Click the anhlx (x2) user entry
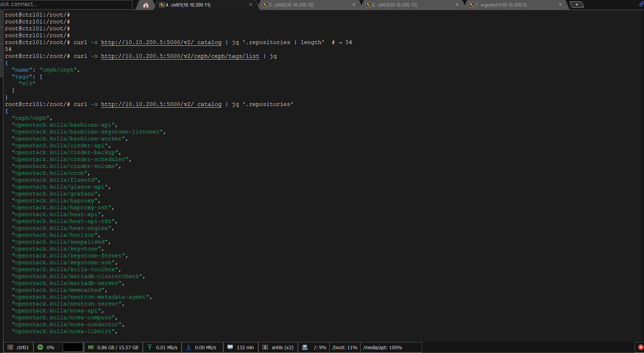This screenshot has width=644, height=353. pos(282,347)
